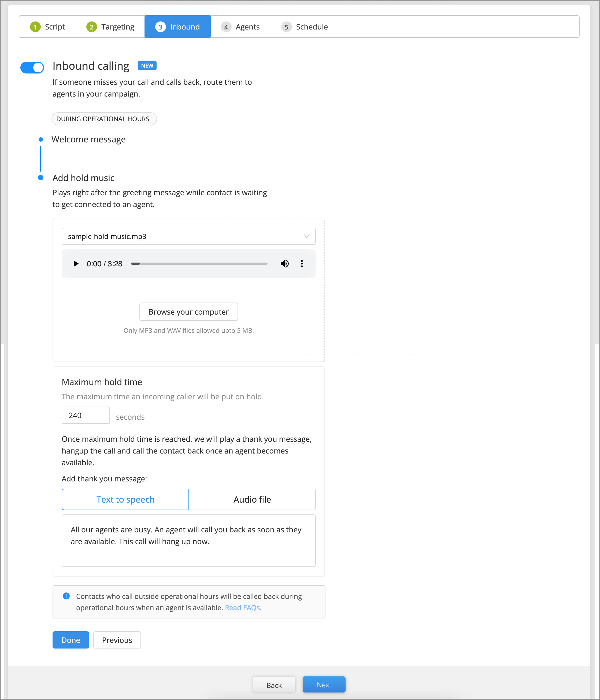Image resolution: width=600 pixels, height=700 pixels.
Task: Mute the hold music volume icon
Action: 284,264
